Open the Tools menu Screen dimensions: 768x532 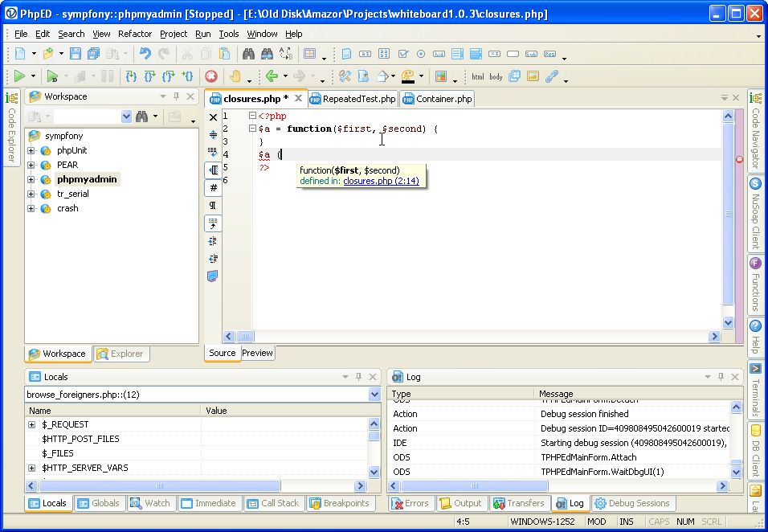point(229,34)
